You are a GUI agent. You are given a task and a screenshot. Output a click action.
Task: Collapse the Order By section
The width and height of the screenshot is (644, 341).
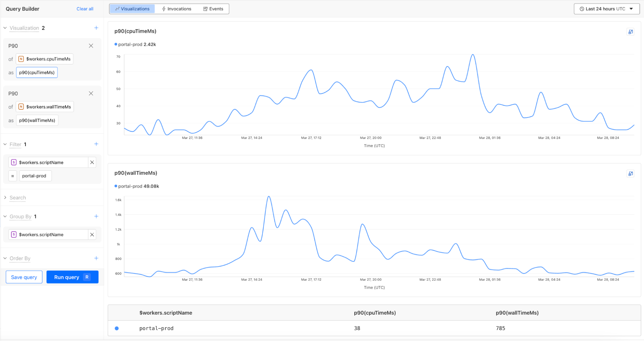[x=5, y=258]
